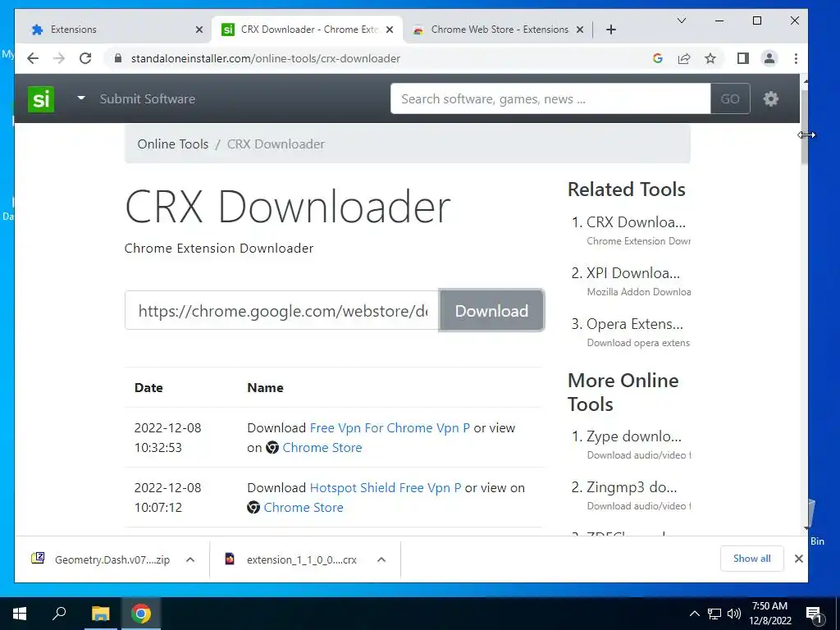Open Submit Software menu item
Image resolution: width=840 pixels, height=630 pixels.
[148, 98]
